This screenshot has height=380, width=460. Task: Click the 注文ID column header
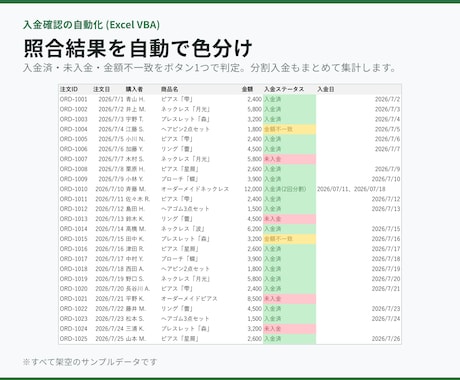69,89
